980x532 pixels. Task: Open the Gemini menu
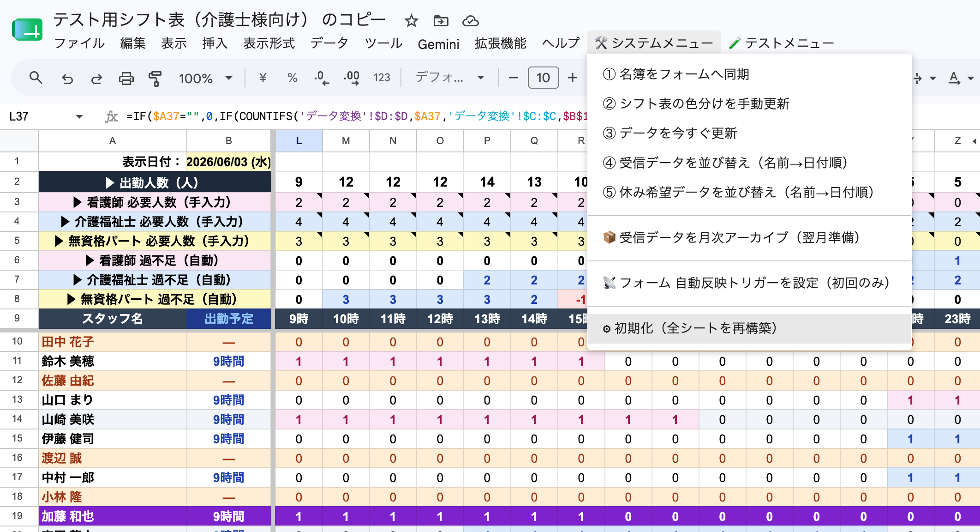point(438,44)
